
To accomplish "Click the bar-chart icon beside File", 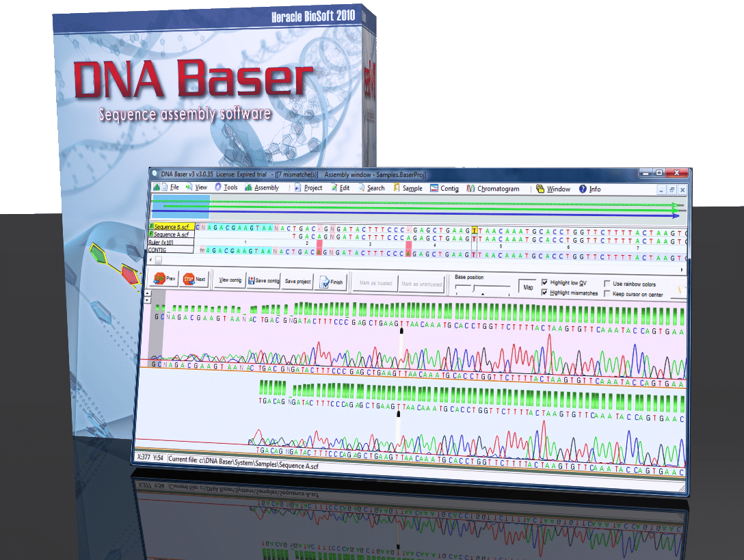I will tap(156, 187).
